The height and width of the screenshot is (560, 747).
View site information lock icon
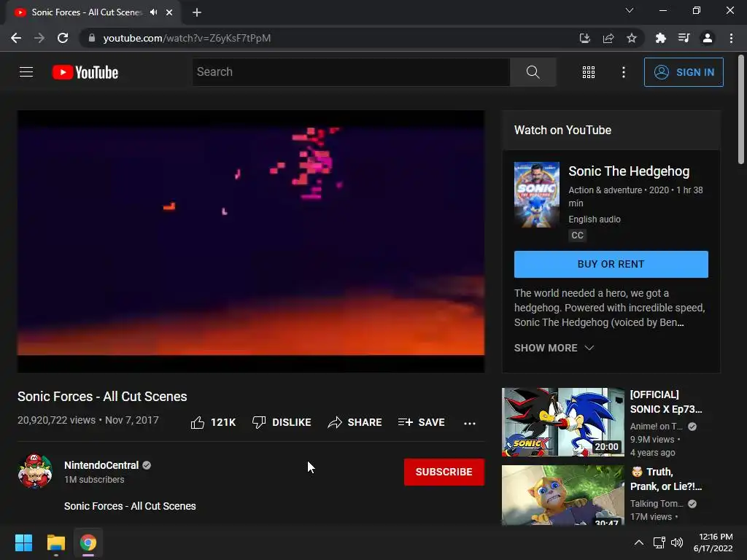tap(92, 38)
